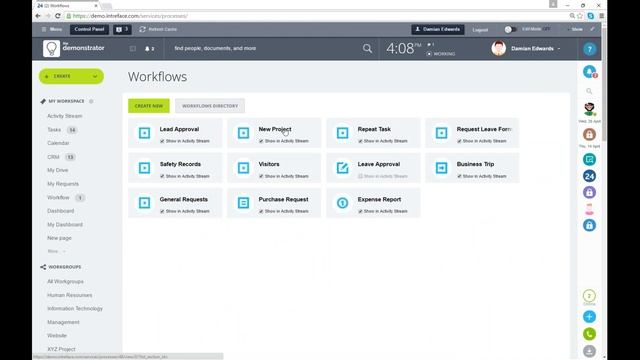Toggle Visitors Show in Activity Stream
The height and width of the screenshot is (360, 640).
click(x=261, y=176)
